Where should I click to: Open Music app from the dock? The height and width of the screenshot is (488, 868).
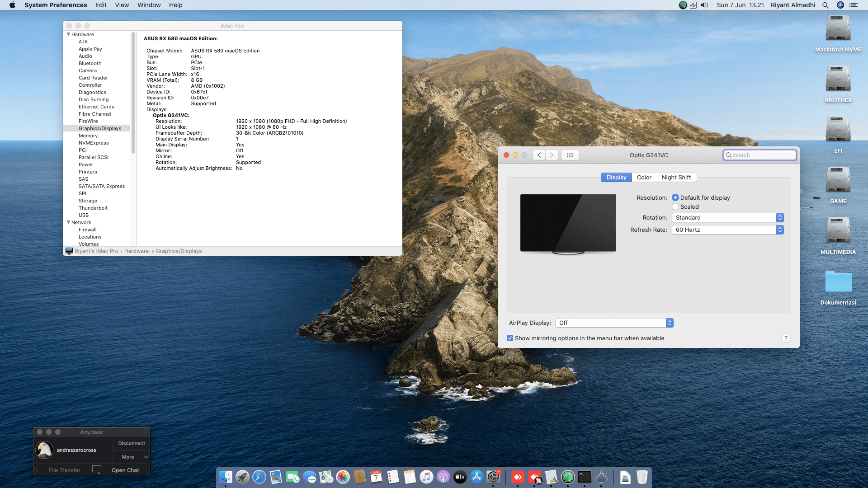(426, 477)
